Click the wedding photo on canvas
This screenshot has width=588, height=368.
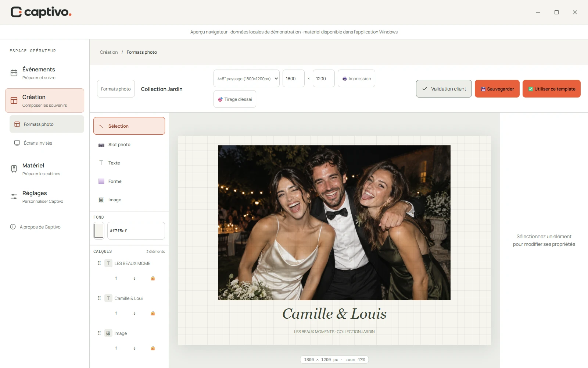coord(334,223)
